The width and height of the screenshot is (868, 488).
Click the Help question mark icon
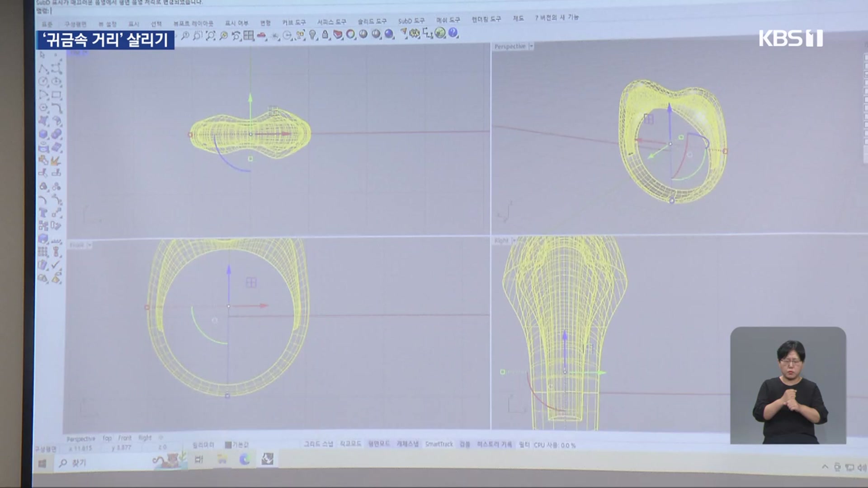(453, 33)
